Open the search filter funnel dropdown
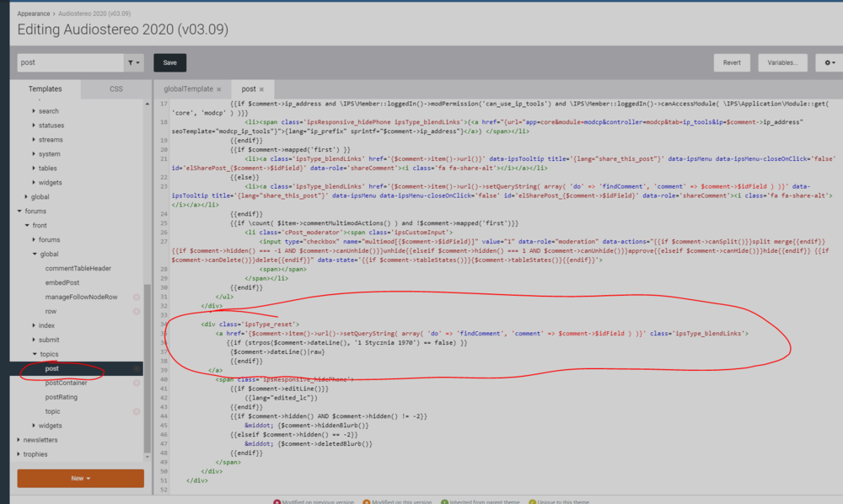The height and width of the screenshot is (504, 843). click(x=134, y=62)
